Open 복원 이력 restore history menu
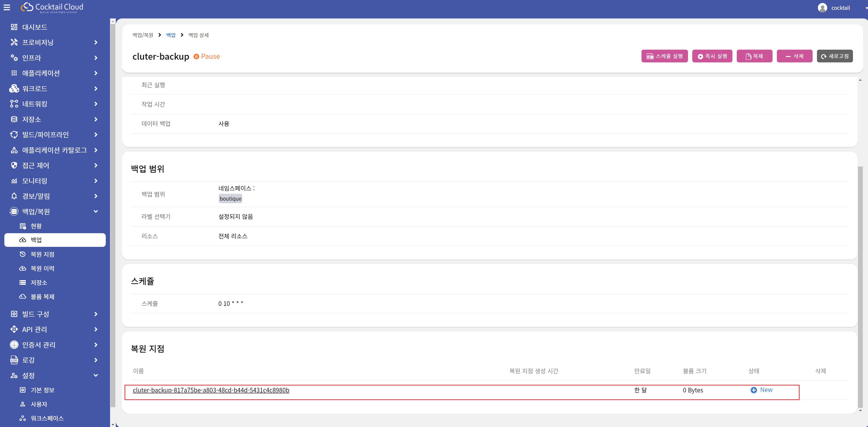Image resolution: width=868 pixels, height=427 pixels. tap(42, 268)
